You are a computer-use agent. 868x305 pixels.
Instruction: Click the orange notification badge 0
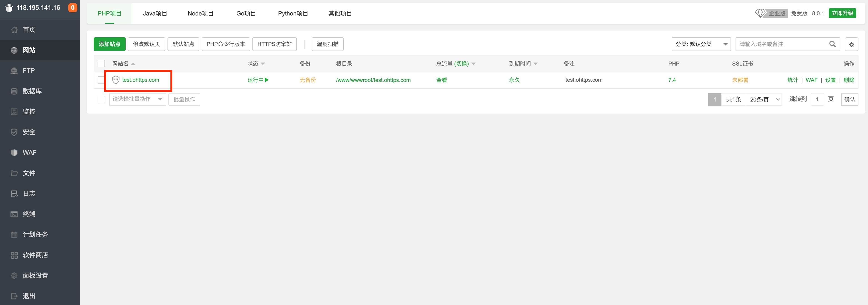click(72, 8)
